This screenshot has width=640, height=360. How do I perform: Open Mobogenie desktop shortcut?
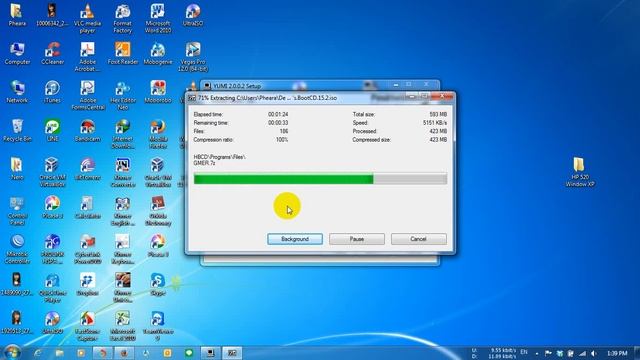click(x=158, y=53)
